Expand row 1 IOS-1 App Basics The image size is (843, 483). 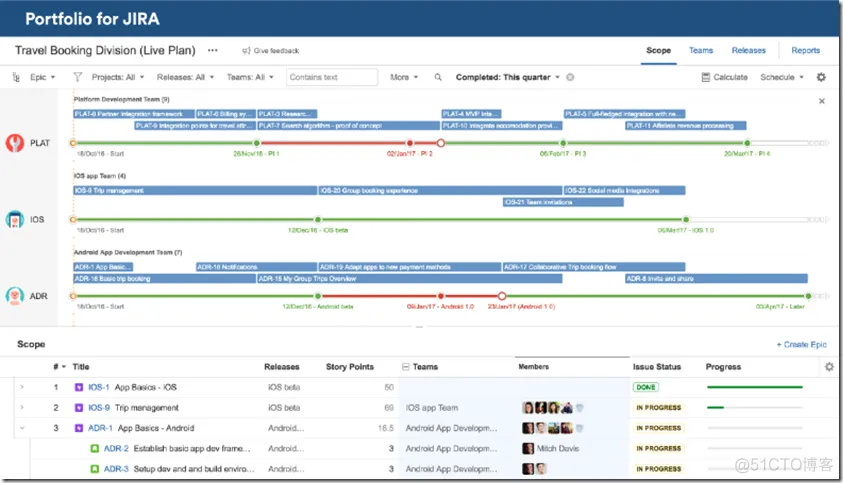click(x=22, y=387)
